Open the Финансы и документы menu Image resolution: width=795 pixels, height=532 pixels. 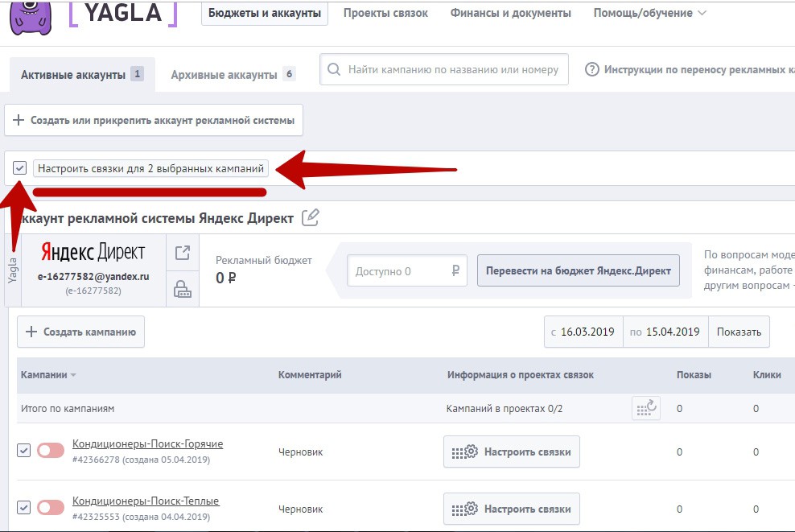coord(511,13)
